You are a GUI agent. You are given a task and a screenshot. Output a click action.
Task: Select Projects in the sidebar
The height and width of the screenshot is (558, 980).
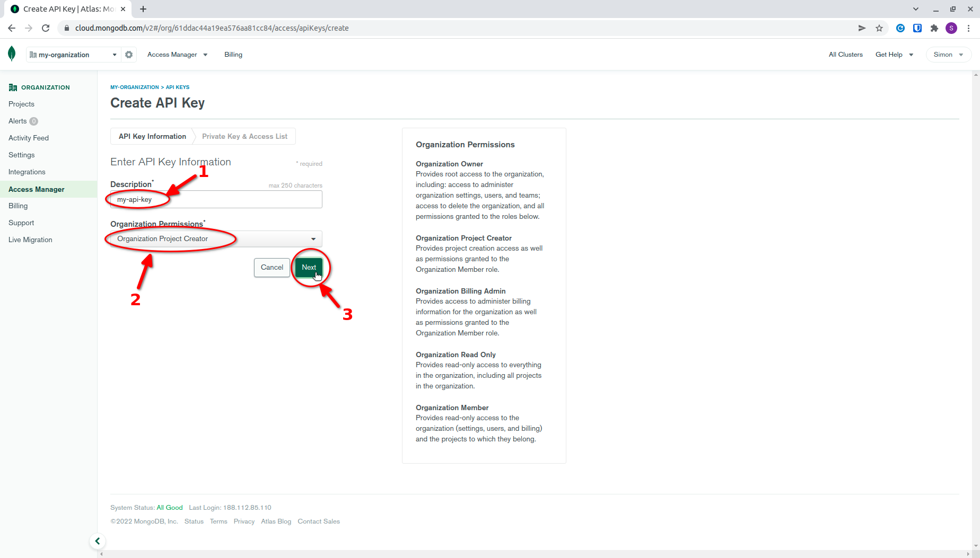tap(21, 104)
